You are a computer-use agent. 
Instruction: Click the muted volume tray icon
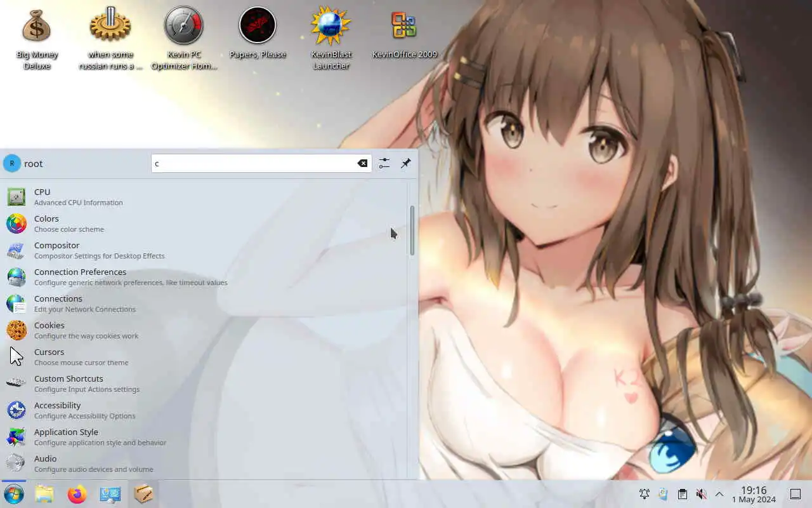pyautogui.click(x=701, y=494)
